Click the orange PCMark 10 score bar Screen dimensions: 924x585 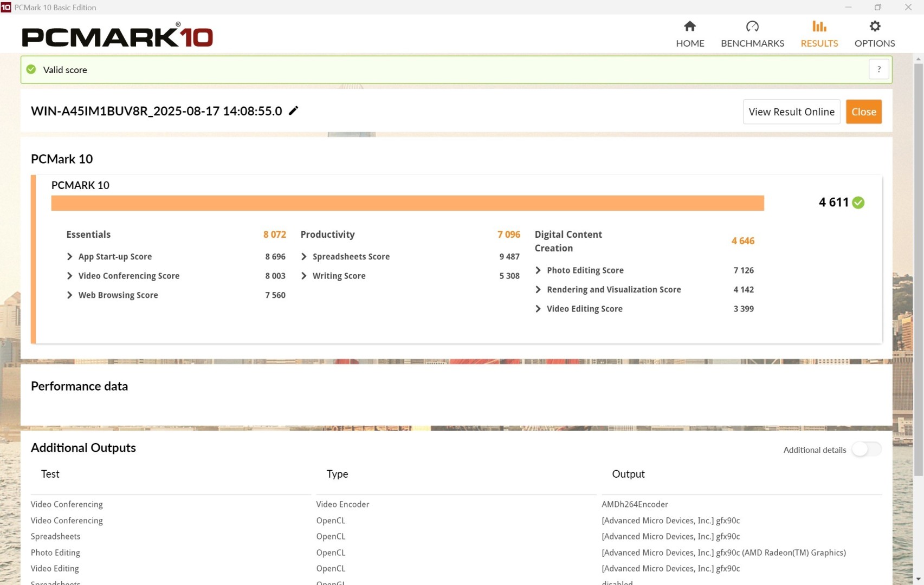[x=408, y=203]
